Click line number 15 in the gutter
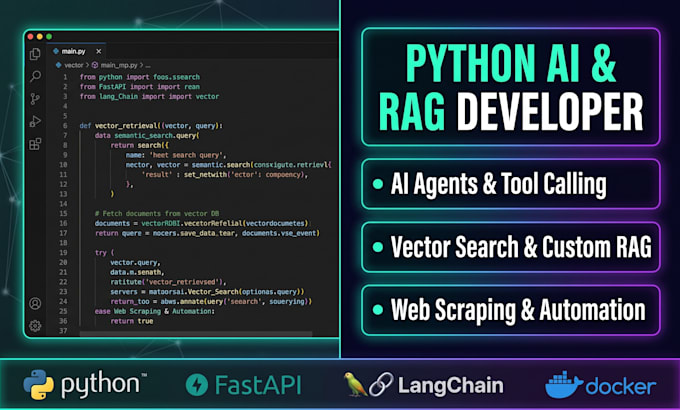This screenshot has width=680, height=410. pos(63,213)
